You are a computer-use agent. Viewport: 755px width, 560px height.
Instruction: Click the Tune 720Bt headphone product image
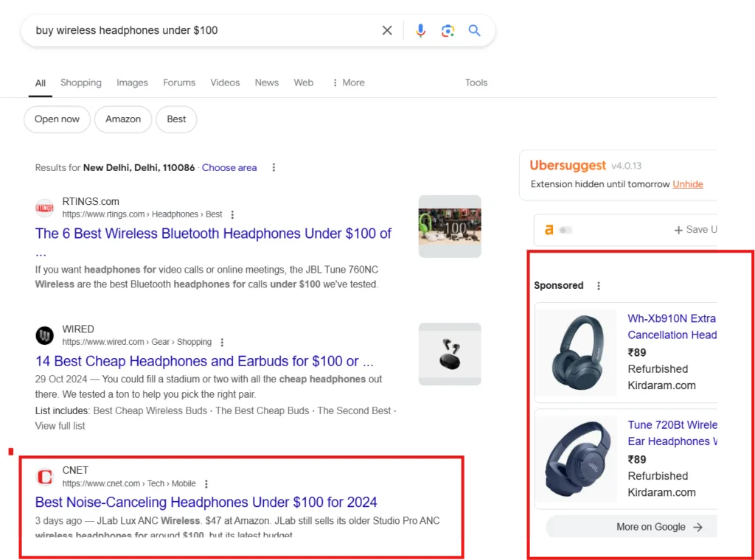pos(577,458)
